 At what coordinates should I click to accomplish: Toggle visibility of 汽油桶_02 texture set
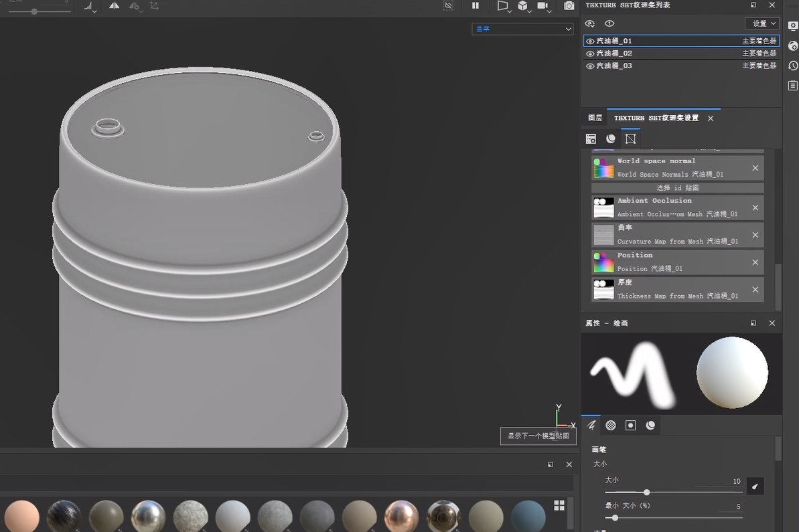point(590,54)
